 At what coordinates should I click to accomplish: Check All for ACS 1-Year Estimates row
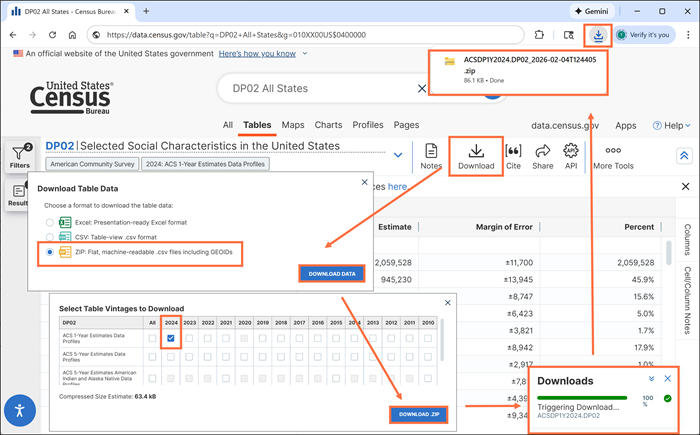click(x=152, y=338)
